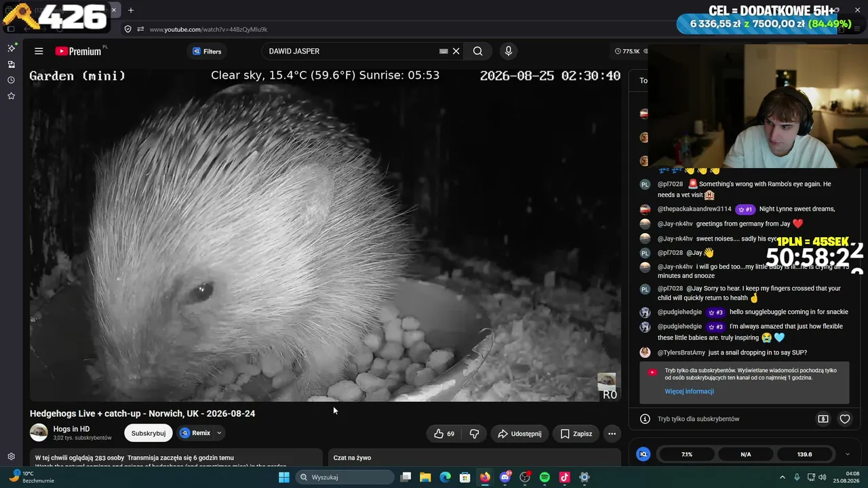Click the vidIQ logo in stats bar
Screen dimensions: 868x488
click(644, 454)
